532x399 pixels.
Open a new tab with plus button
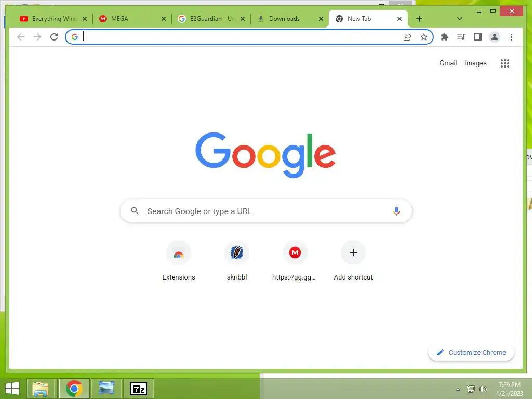(419, 19)
